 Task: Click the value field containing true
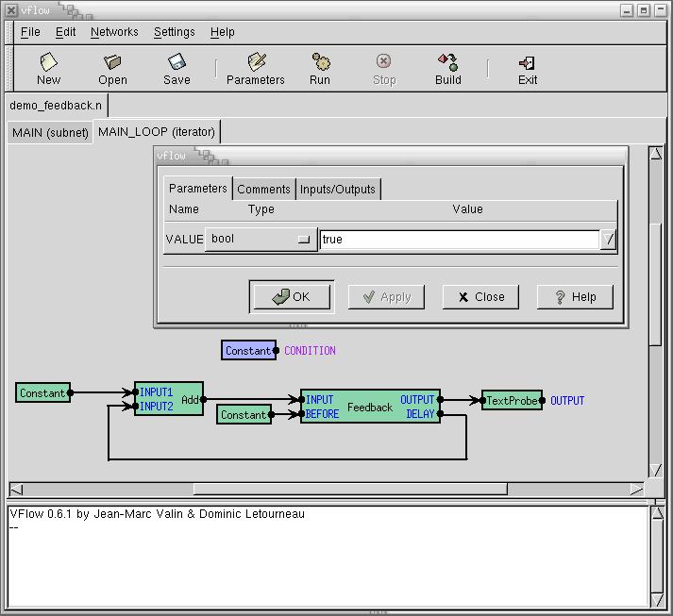[460, 240]
